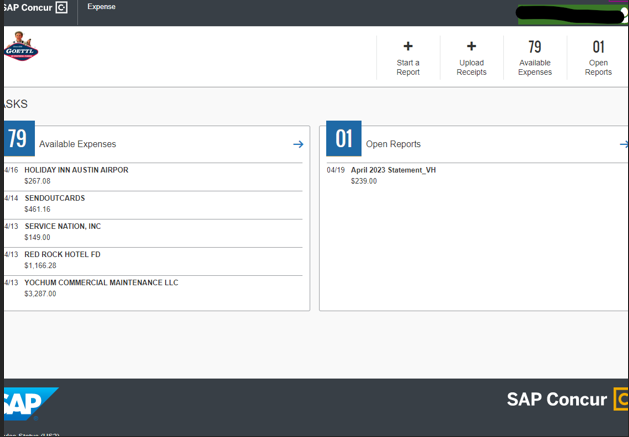Select RED ROCK HOTEL FD expense
Screen dimensions: 629x437
[153, 262]
